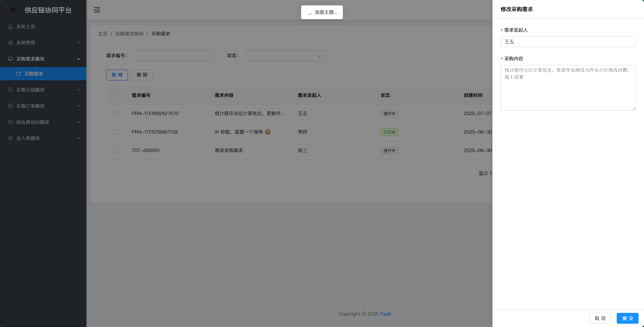Toggle the sidebar collapse hamburger icon
Screen dimensions: 644x327
click(x=97, y=10)
